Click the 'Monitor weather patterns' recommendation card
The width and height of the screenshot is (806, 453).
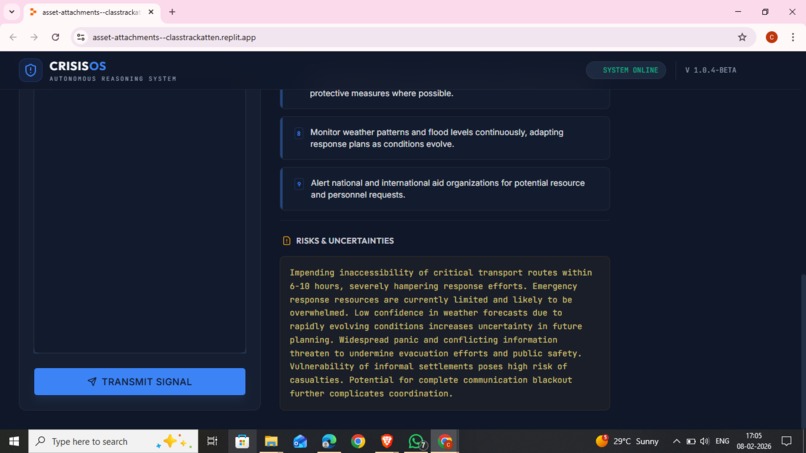445,138
